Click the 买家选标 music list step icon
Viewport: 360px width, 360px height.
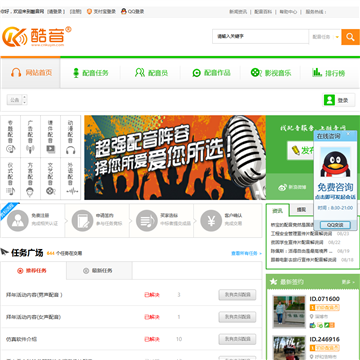point(147,220)
